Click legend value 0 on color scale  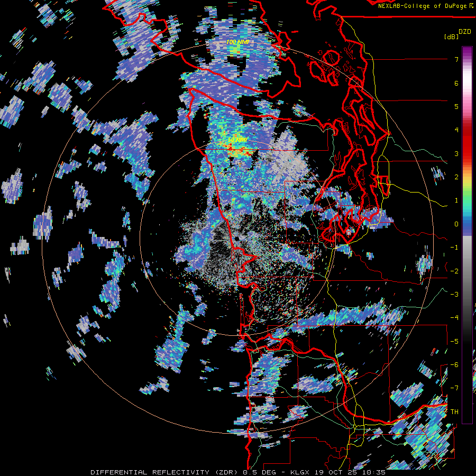tap(456, 224)
